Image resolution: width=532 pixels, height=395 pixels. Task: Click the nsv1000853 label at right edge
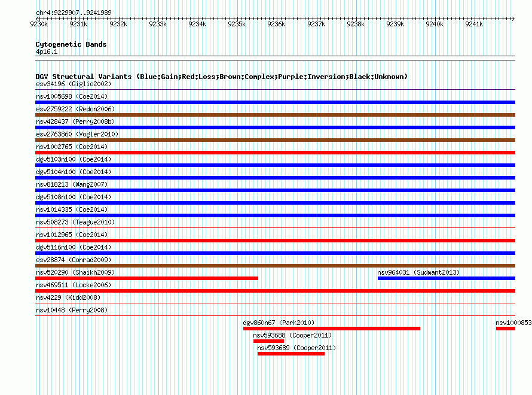click(513, 323)
